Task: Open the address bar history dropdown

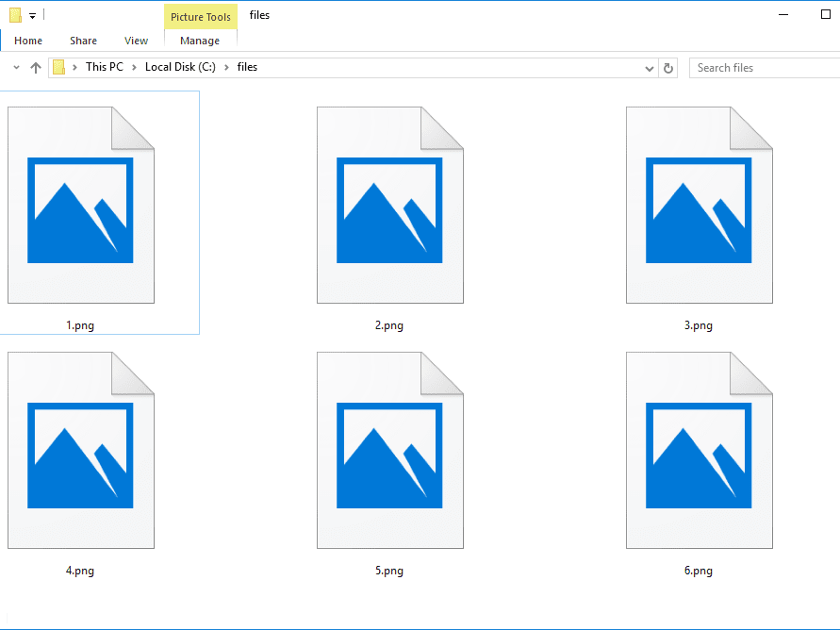Action: (649, 67)
